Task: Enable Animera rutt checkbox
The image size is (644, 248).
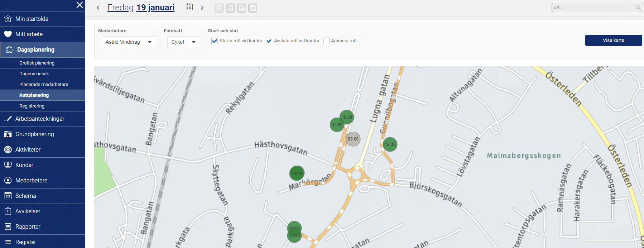Action: 326,41
